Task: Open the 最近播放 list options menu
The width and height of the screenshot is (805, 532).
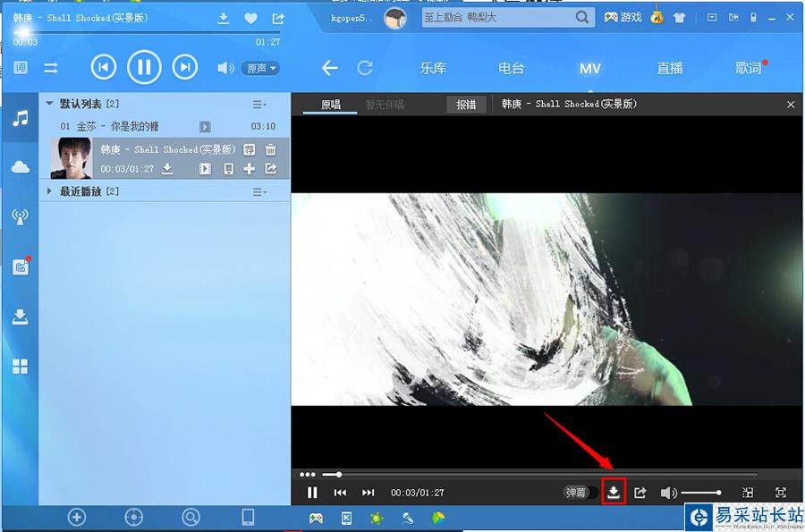Action: pyautogui.click(x=259, y=192)
